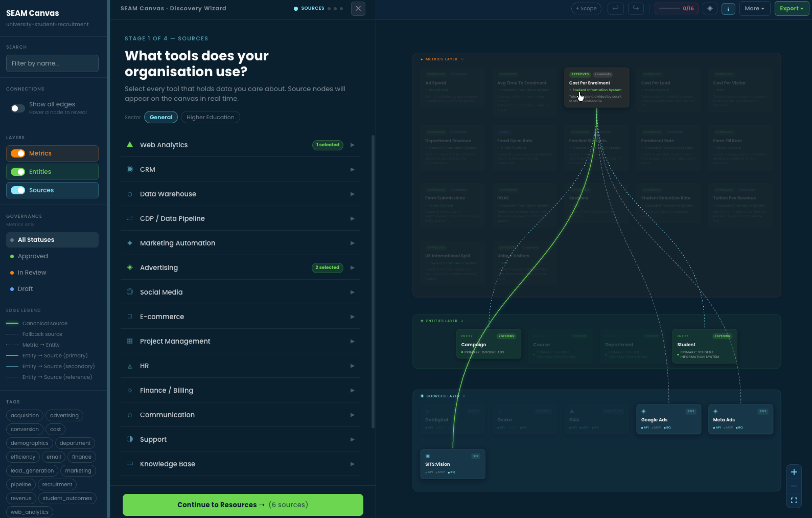Image resolution: width=812 pixels, height=518 pixels.
Task: Expand the CRM category
Action: click(x=352, y=169)
